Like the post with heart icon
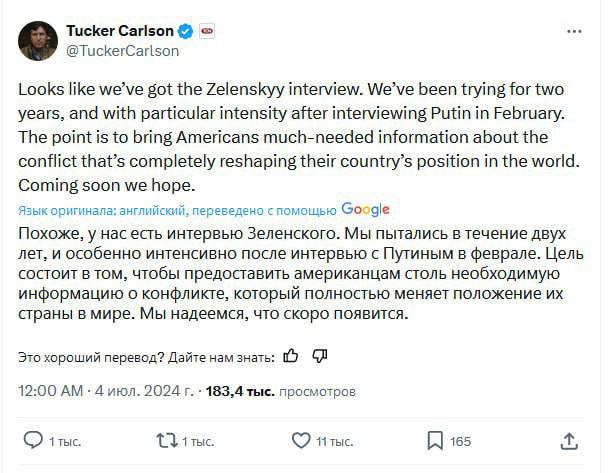The height and width of the screenshot is (473, 613). (300, 440)
